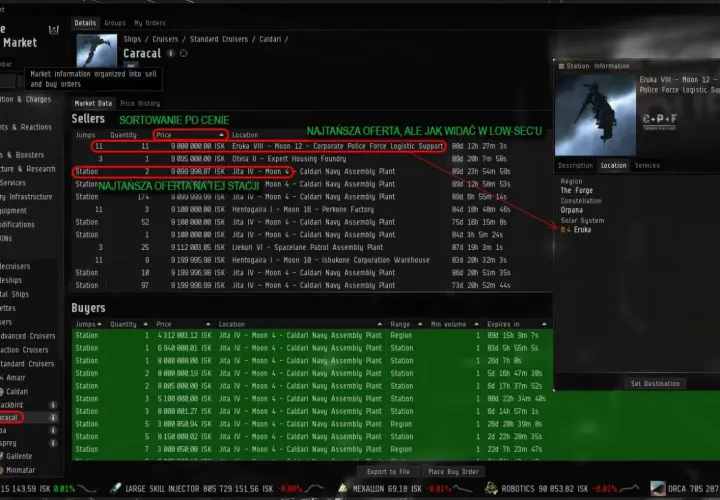Sort Buyers by the Price column header
The width and height of the screenshot is (720, 500).
point(183,324)
